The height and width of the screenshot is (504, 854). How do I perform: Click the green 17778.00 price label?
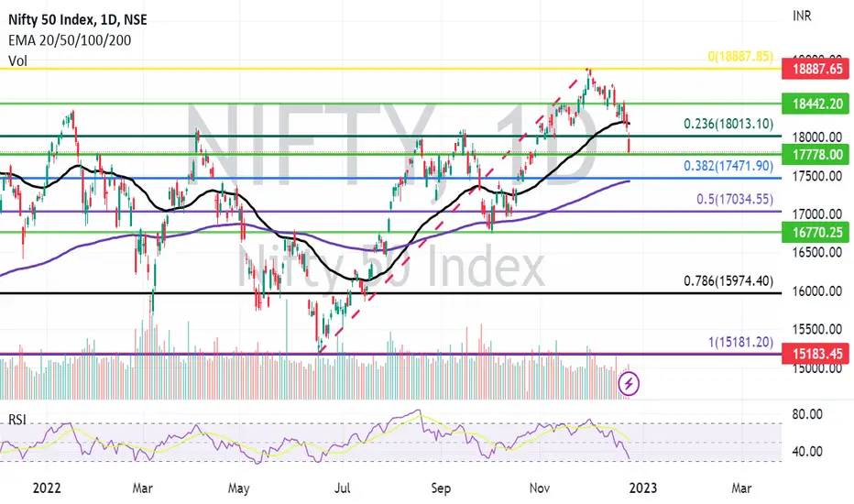coord(817,155)
